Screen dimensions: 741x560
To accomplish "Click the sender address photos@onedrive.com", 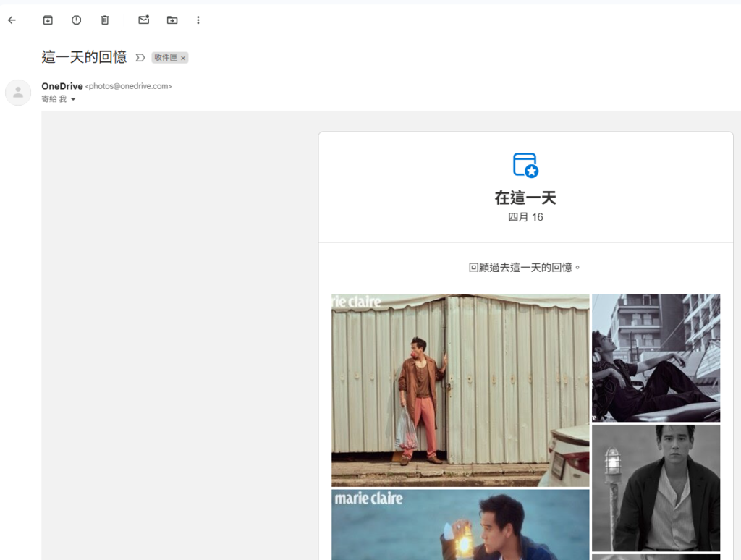I will coord(129,86).
